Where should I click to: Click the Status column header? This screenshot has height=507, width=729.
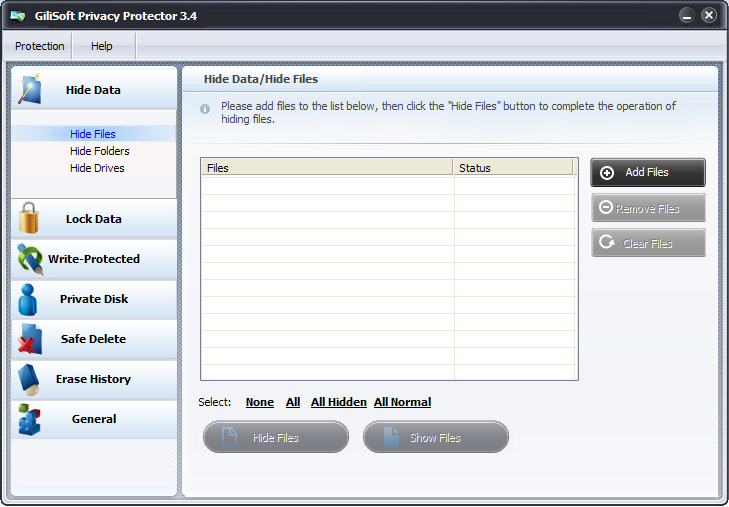[513, 168]
